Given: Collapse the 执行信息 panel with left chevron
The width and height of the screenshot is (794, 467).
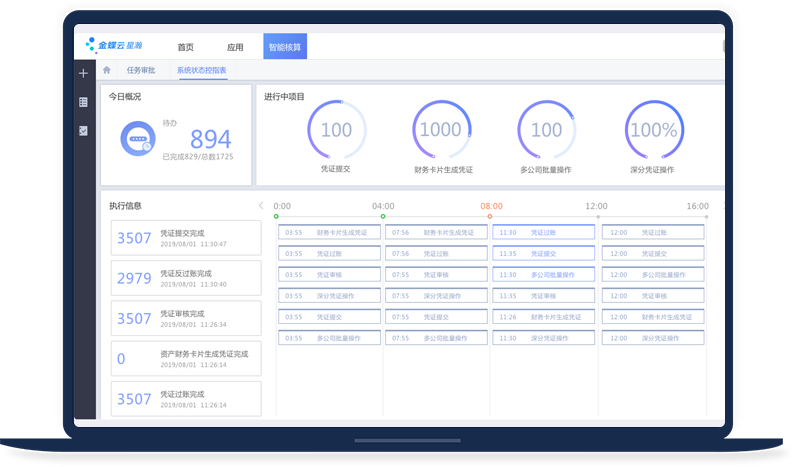Looking at the screenshot, I should click(261, 206).
